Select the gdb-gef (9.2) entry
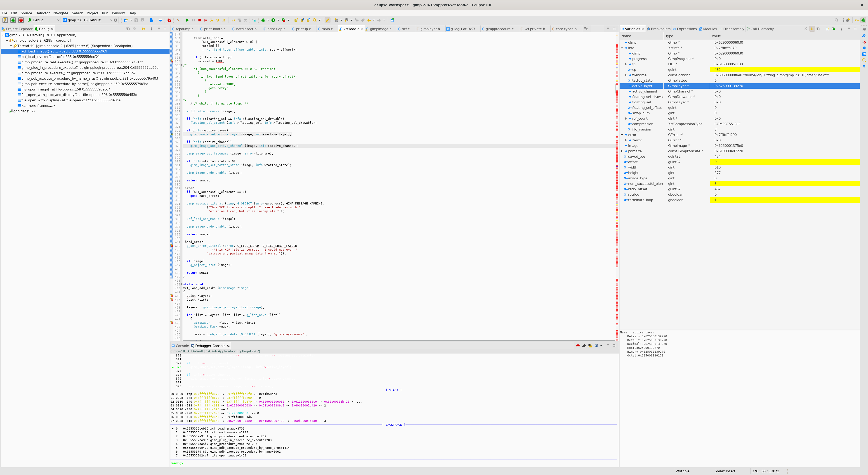Screen dimensions: 868x475 tap(24, 111)
